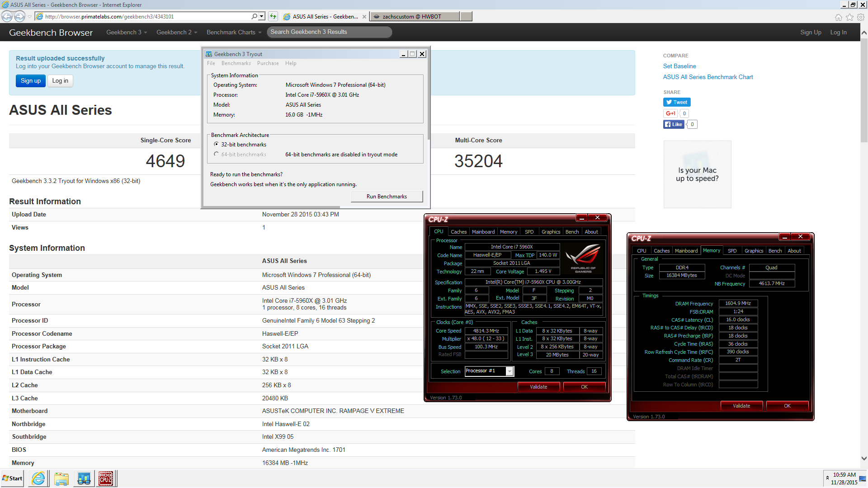Close the ASUS All Series browser tab

pyautogui.click(x=364, y=17)
